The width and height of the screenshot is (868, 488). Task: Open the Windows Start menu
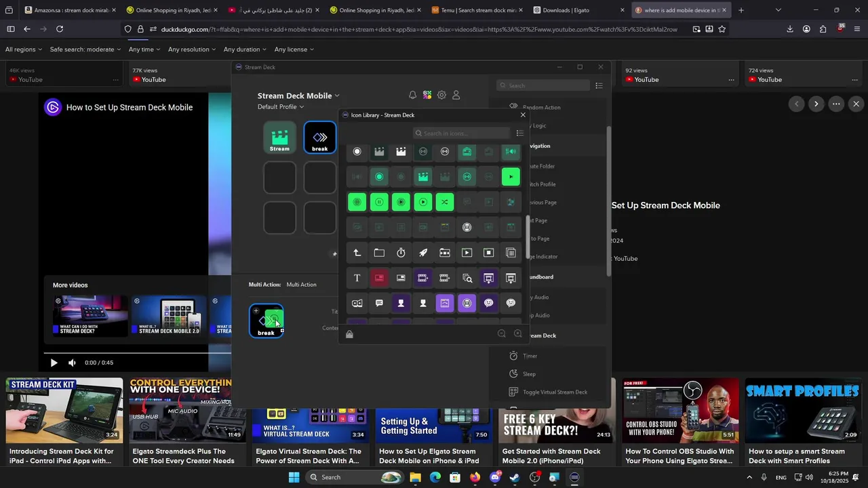pyautogui.click(x=294, y=477)
